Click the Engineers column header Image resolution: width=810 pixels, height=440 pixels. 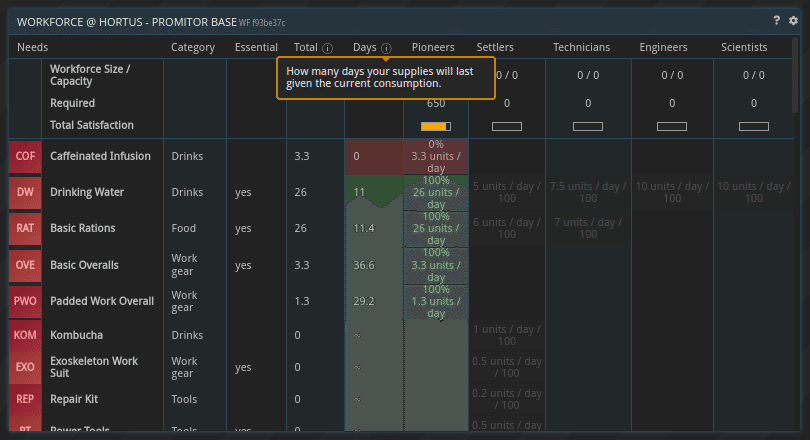(x=663, y=47)
